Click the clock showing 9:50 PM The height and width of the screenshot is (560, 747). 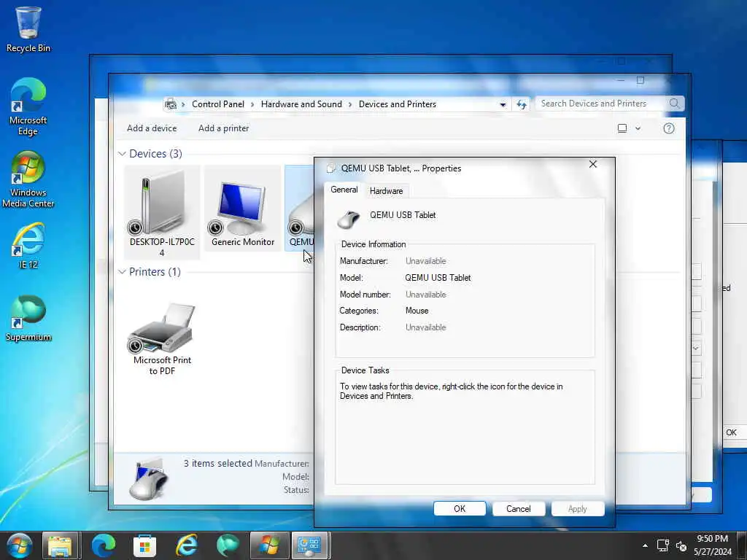(712, 539)
